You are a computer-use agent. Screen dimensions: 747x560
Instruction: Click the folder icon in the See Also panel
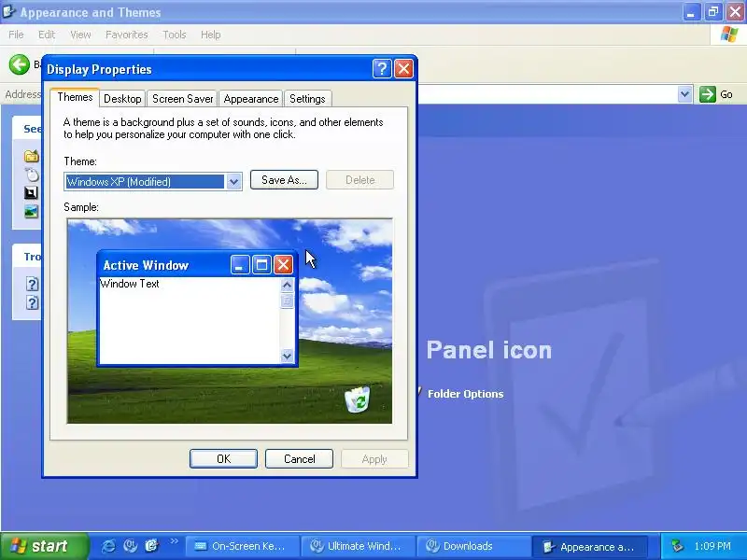click(32, 156)
